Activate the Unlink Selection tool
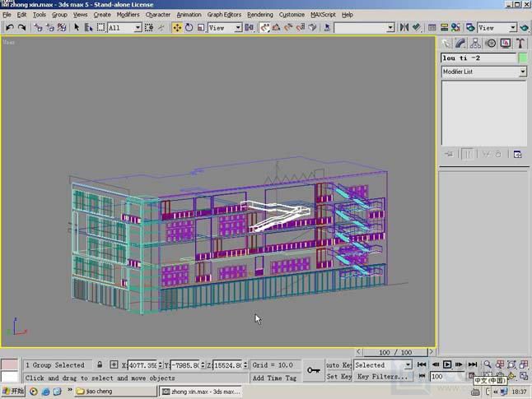 (50, 27)
